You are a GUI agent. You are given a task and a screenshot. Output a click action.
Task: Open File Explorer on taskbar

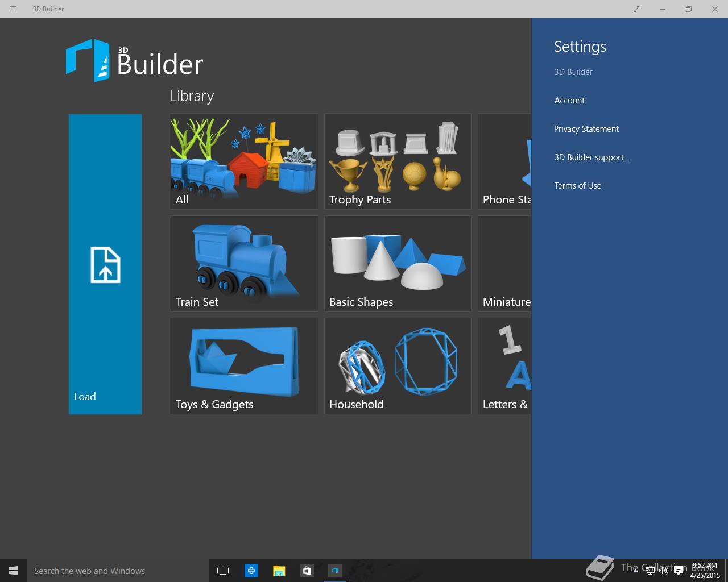(x=279, y=571)
